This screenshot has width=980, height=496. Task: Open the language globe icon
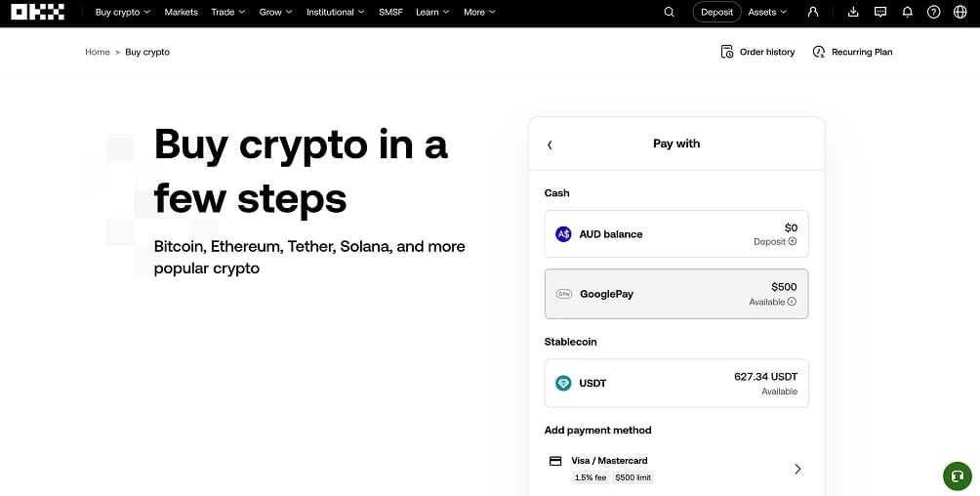point(960,12)
